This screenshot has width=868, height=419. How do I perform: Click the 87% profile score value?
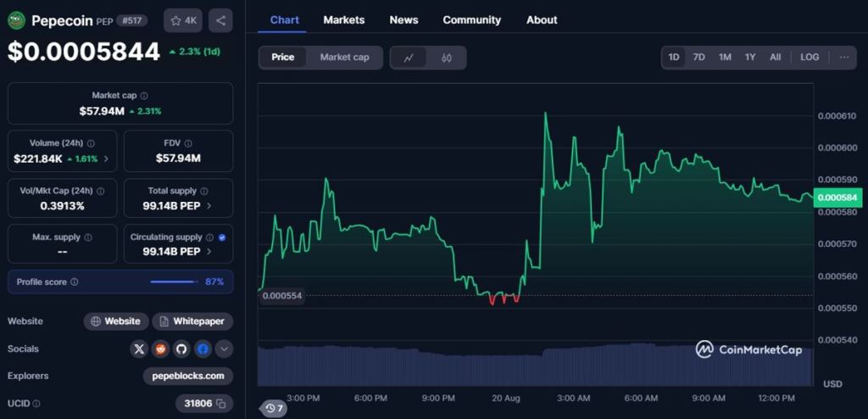tap(214, 282)
